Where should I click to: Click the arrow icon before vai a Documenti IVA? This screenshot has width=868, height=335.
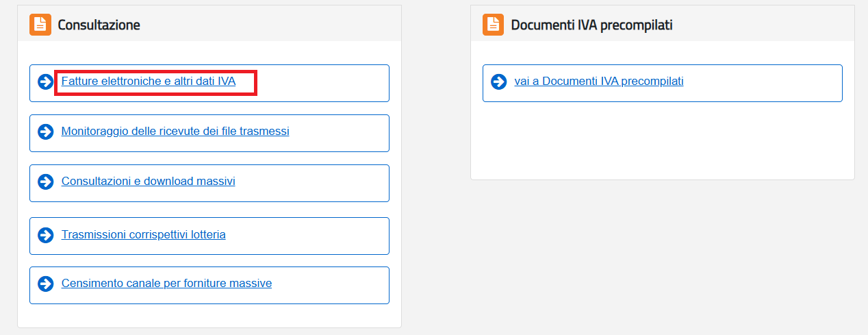pos(499,82)
